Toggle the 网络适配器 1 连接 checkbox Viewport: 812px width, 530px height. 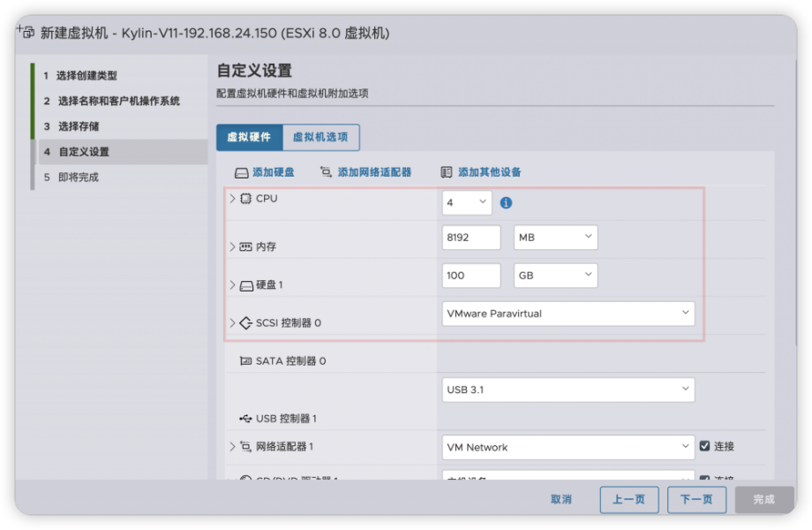click(704, 446)
